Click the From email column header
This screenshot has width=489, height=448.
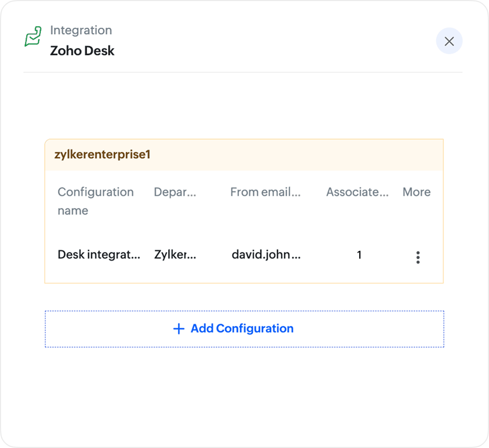(x=265, y=192)
